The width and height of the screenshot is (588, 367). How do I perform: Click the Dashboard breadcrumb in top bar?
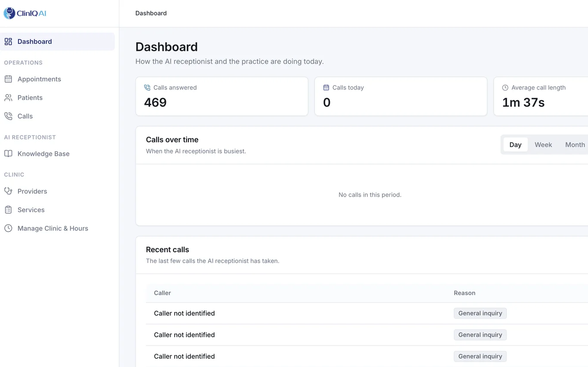(151, 13)
